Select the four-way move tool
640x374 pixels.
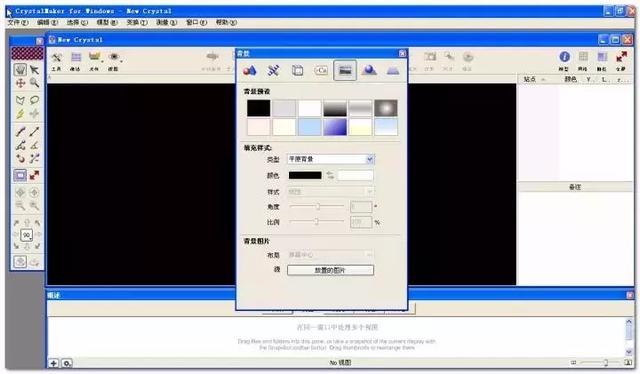click(20, 83)
